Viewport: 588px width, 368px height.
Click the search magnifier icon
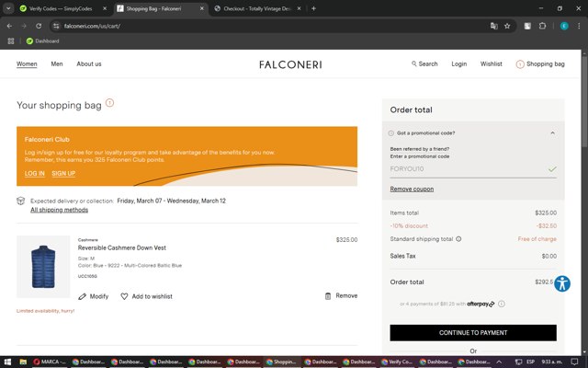pos(413,63)
